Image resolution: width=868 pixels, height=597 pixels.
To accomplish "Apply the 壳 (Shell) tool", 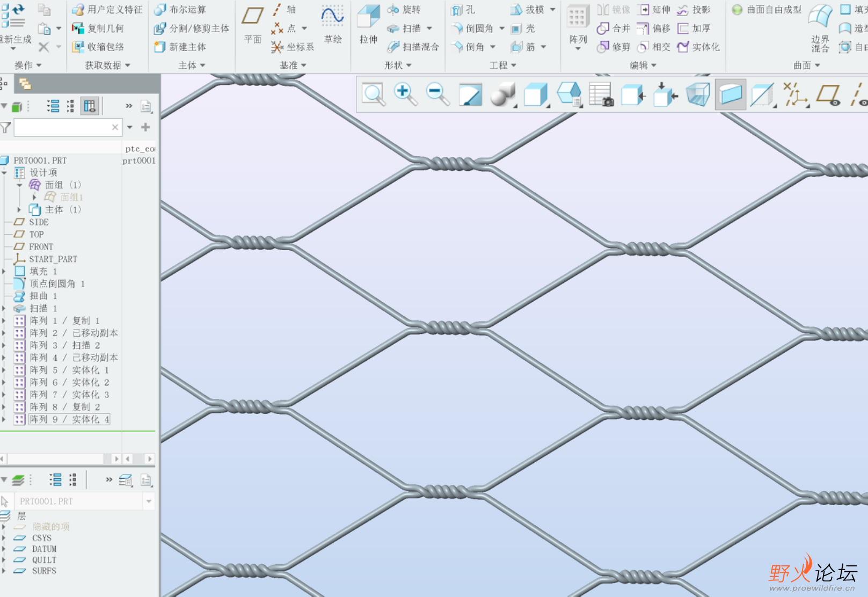I will coord(523,28).
